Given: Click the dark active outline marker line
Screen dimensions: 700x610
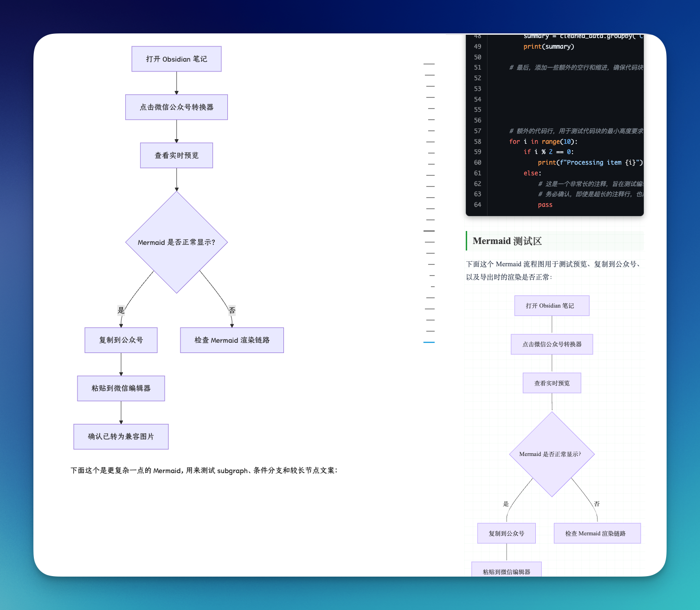Looking at the screenshot, I should [429, 231].
